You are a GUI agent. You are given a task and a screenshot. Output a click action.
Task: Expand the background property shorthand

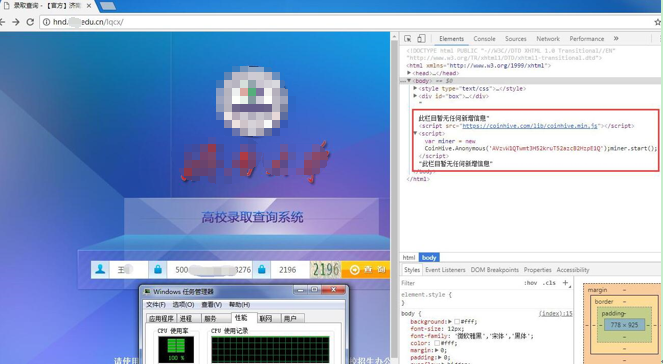[450, 322]
